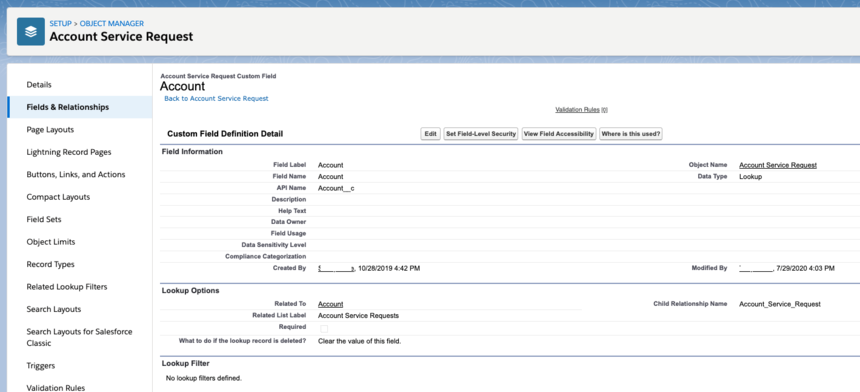The image size is (860, 392).
Task: Open Search Layouts sidebar item
Action: [54, 310]
